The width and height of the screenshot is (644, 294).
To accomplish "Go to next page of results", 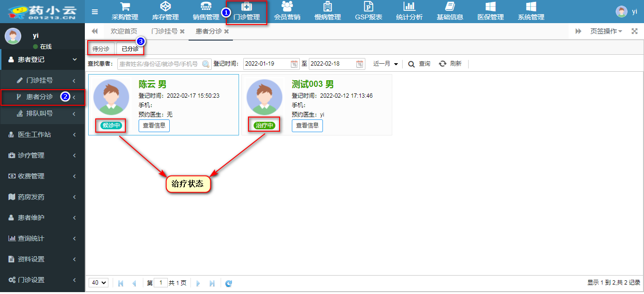I will coord(198,283).
